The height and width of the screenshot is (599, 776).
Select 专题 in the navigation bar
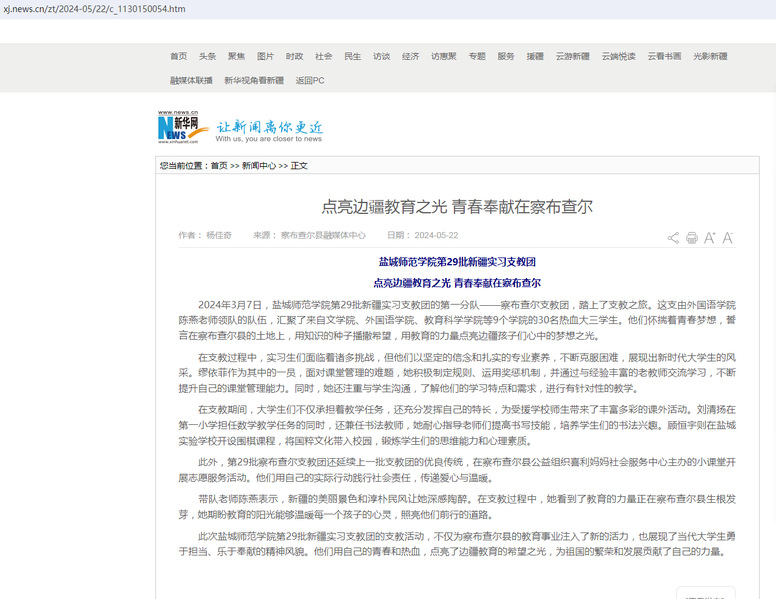point(477,56)
